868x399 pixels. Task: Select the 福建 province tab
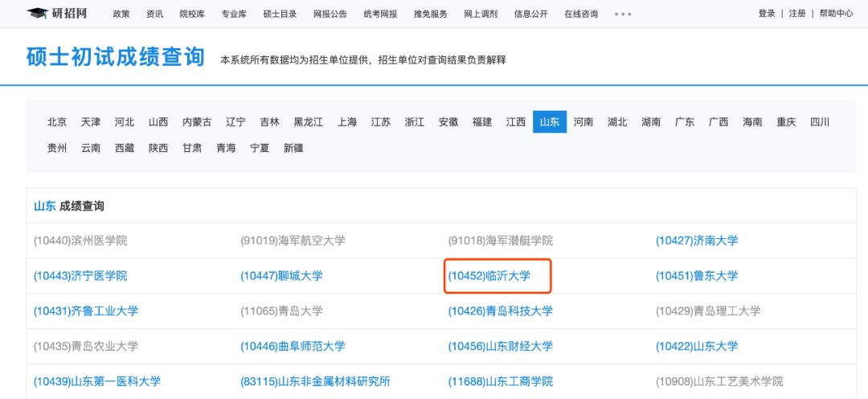pyautogui.click(x=482, y=122)
